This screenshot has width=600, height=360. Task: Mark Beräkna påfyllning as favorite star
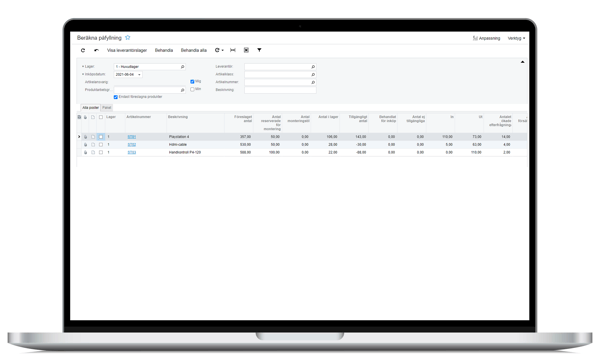coord(128,37)
